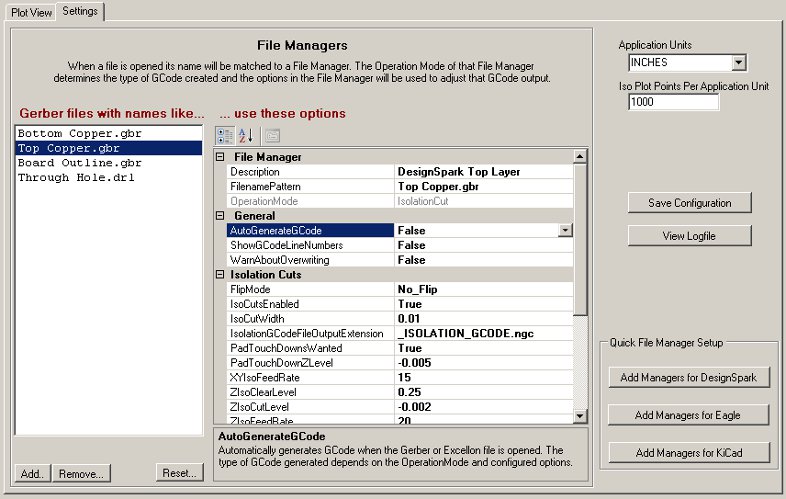Collapse the File Manager category
Image resolution: width=786 pixels, height=499 pixels.
221,158
